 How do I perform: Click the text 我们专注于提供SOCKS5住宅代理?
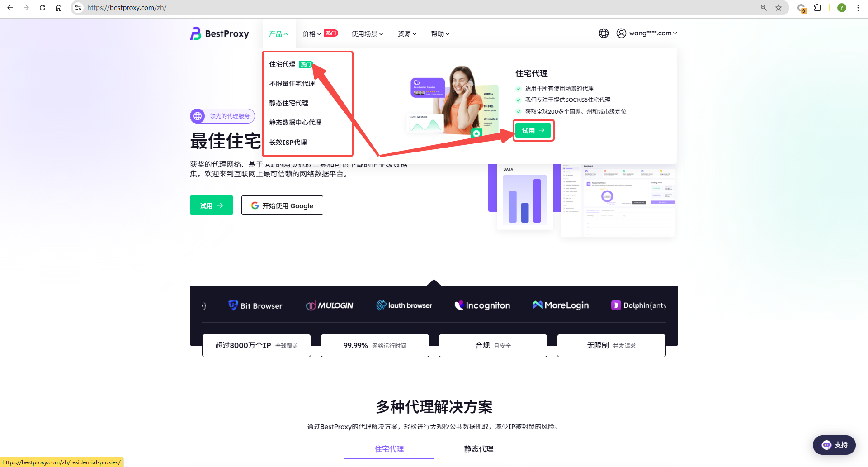[568, 100]
